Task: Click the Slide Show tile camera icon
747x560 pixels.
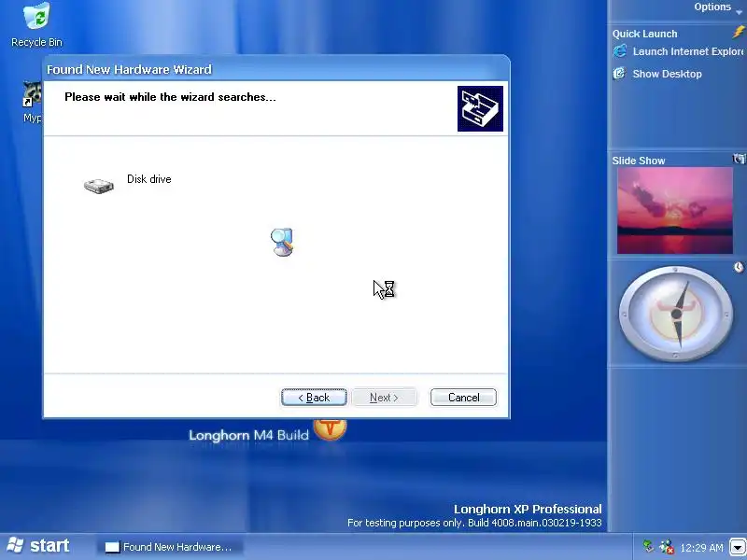Action: [x=739, y=159]
